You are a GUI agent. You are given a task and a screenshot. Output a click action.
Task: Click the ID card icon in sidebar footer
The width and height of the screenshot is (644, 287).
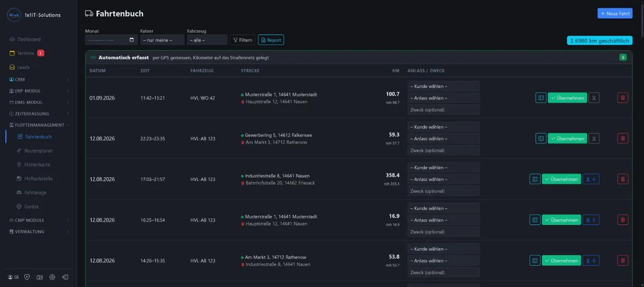39,277
